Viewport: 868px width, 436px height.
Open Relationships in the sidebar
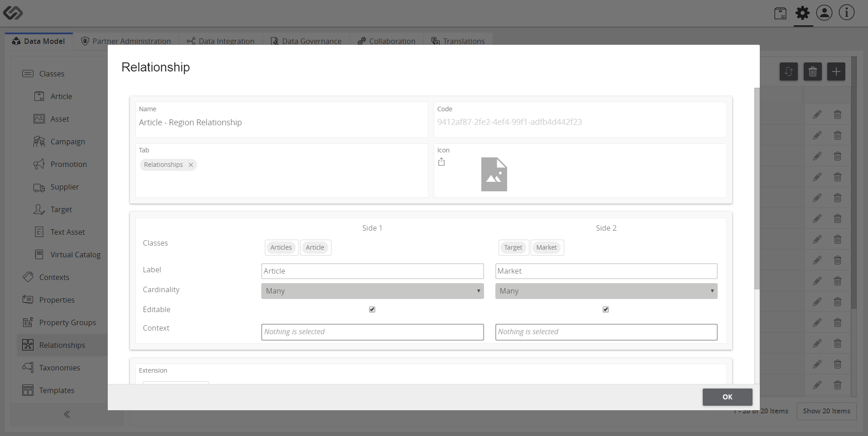[62, 345]
